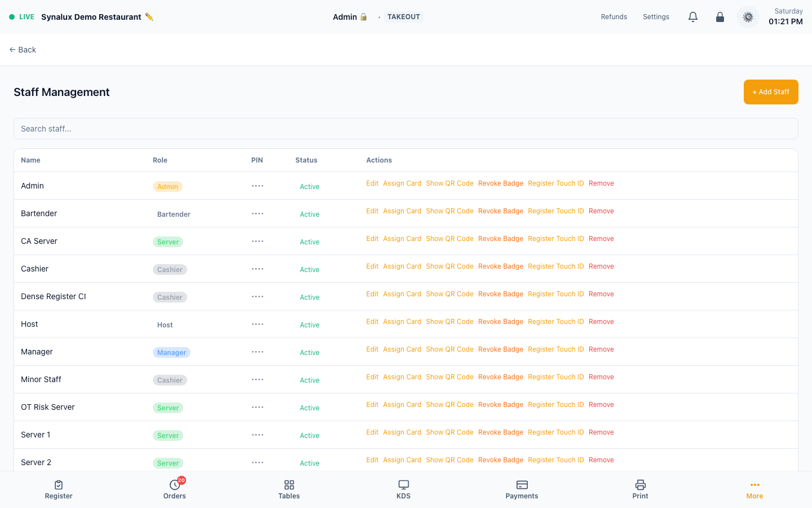This screenshot has width=812, height=508.
Task: Click the lock screen padlock icon
Action: click(x=720, y=17)
